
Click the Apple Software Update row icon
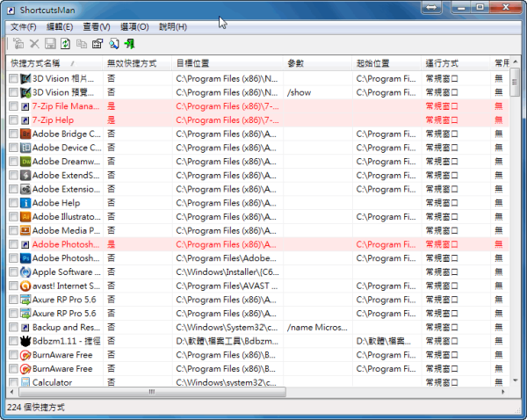pos(25,272)
